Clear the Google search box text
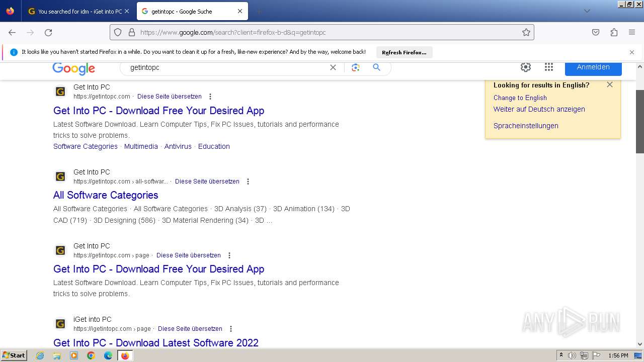The image size is (644, 362). coord(333,67)
